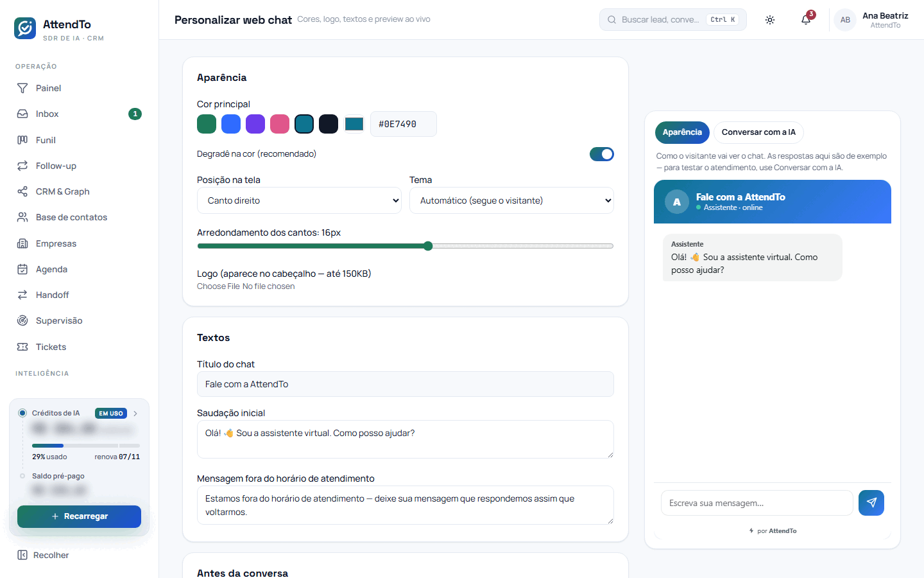Click the AttendTo logo
Screen dimensions: 924x578
(25, 28)
